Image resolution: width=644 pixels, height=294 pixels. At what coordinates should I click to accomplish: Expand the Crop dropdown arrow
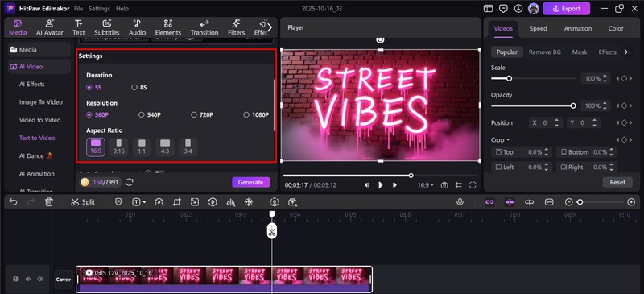pos(508,140)
